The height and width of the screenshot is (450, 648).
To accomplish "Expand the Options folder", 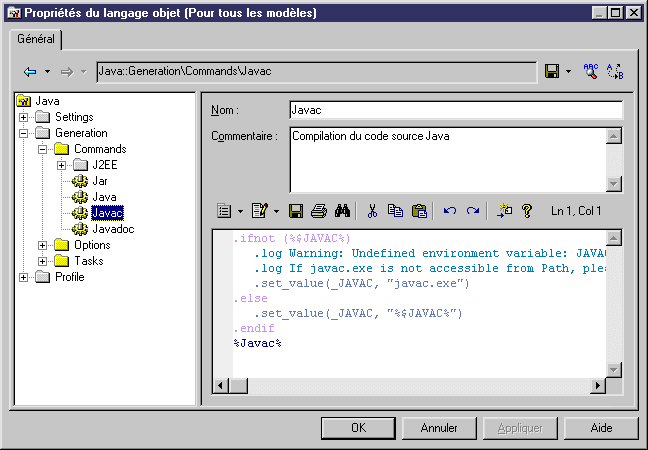I will 43,245.
